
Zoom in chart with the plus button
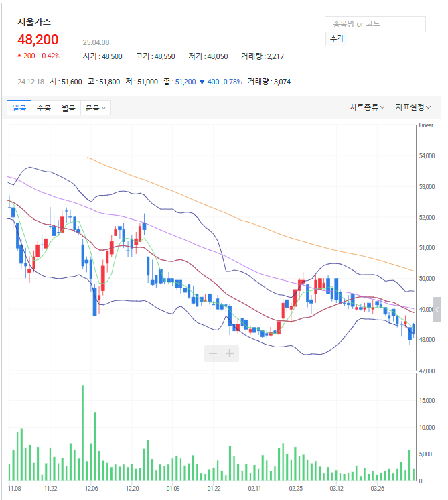tap(230, 353)
